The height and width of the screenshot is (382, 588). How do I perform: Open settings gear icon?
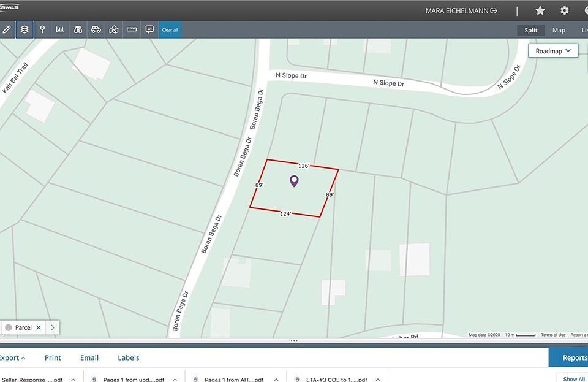click(x=564, y=10)
